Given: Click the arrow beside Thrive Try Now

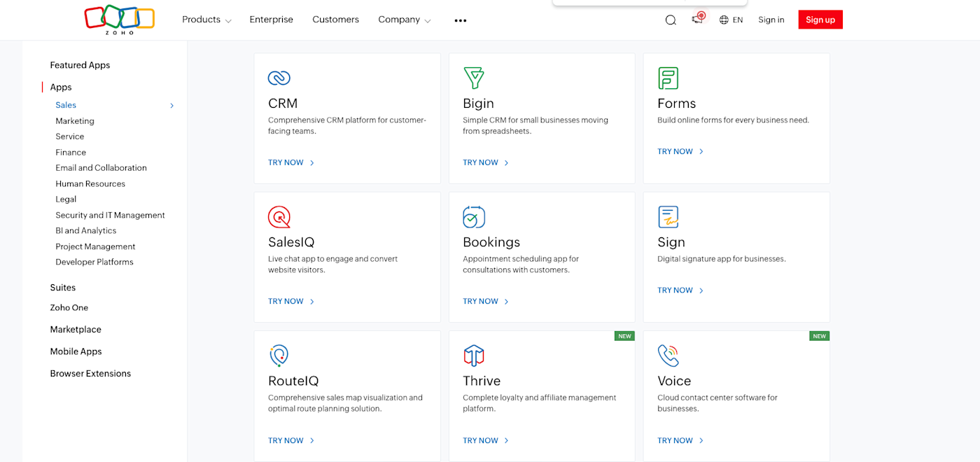Looking at the screenshot, I should pyautogui.click(x=507, y=440).
